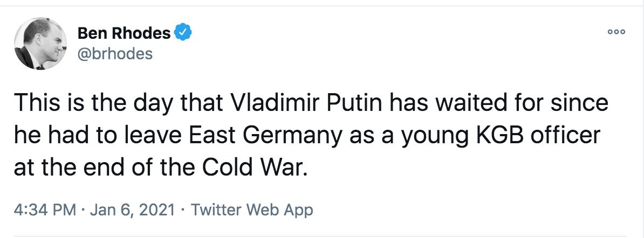644x238 pixels.
Task: Open the tweet's more options menu
Action: 616,33
